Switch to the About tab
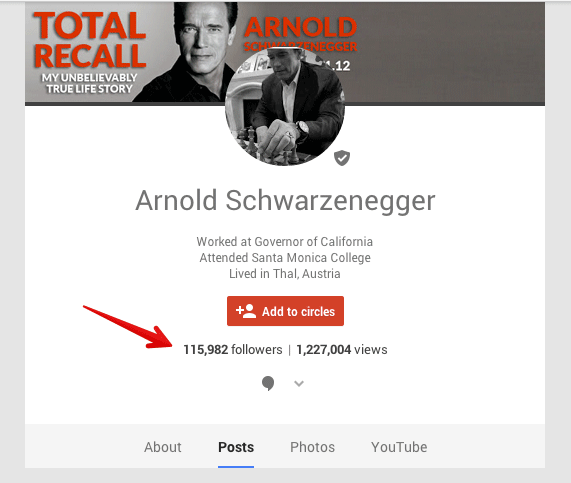571x483 pixels. [162, 447]
